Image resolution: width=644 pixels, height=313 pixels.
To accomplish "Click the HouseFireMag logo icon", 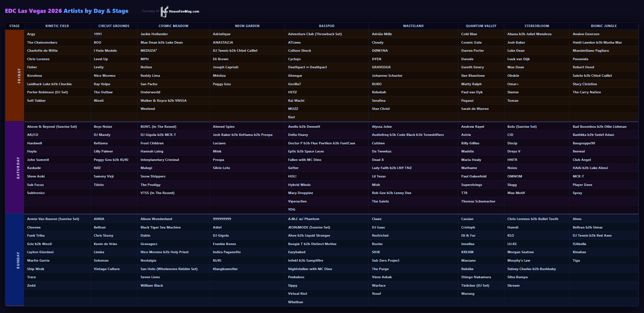I will (x=164, y=11).
